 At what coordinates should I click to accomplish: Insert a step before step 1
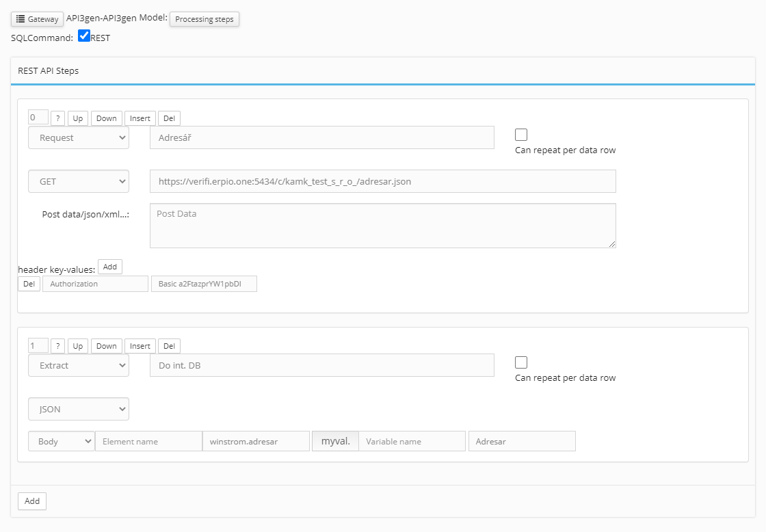click(140, 346)
